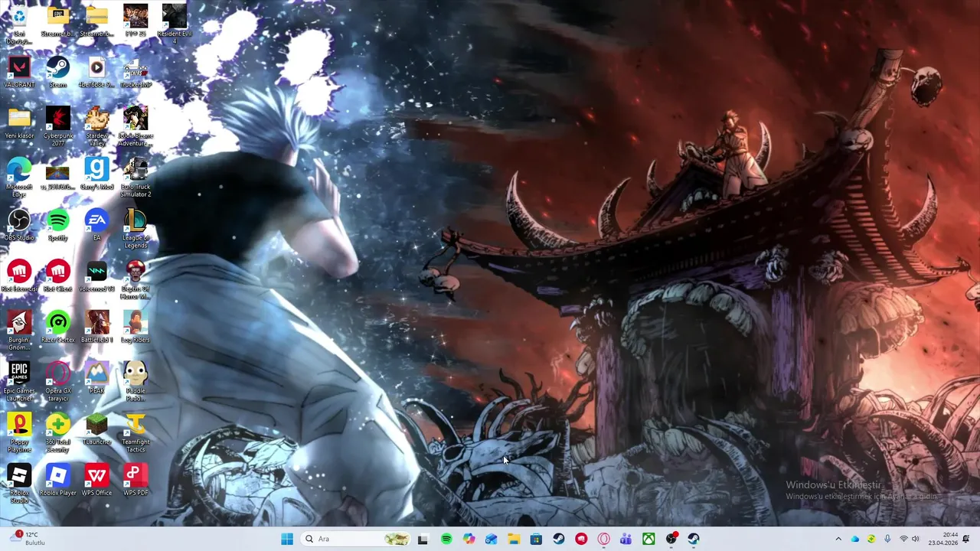This screenshot has height=551, width=980.
Task: Launch the PEAK game shortcut
Action: click(x=96, y=379)
